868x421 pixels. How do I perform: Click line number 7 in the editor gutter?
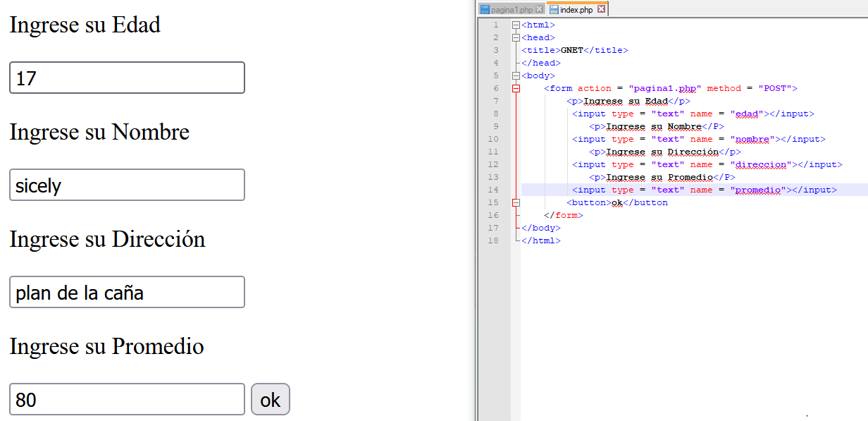click(x=495, y=101)
